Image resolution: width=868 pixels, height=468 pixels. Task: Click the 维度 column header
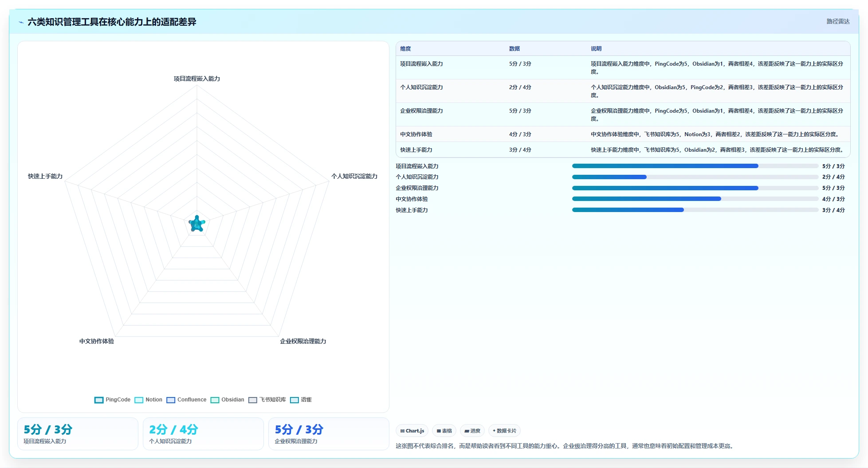(405, 49)
